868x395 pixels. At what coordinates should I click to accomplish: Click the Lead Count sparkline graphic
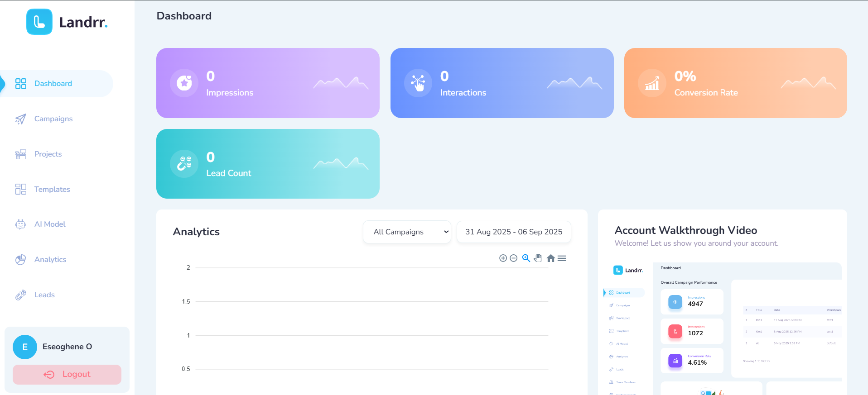(341, 163)
